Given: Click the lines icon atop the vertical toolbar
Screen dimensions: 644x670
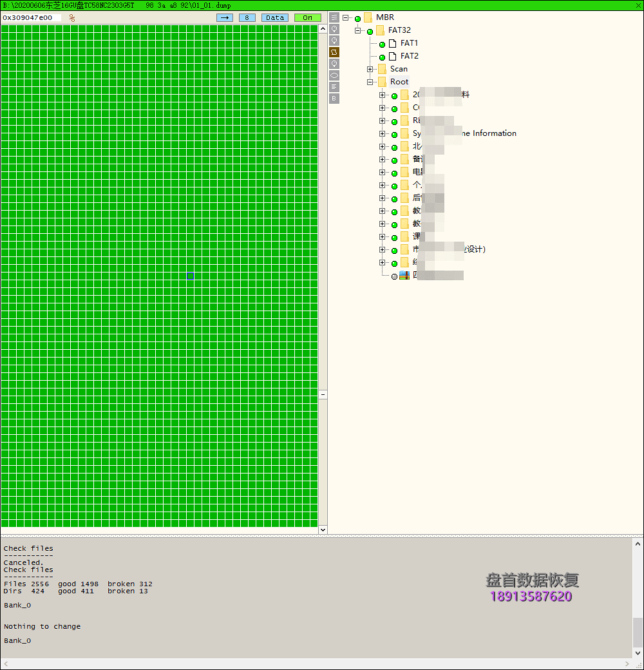Looking at the screenshot, I should click(x=334, y=17).
